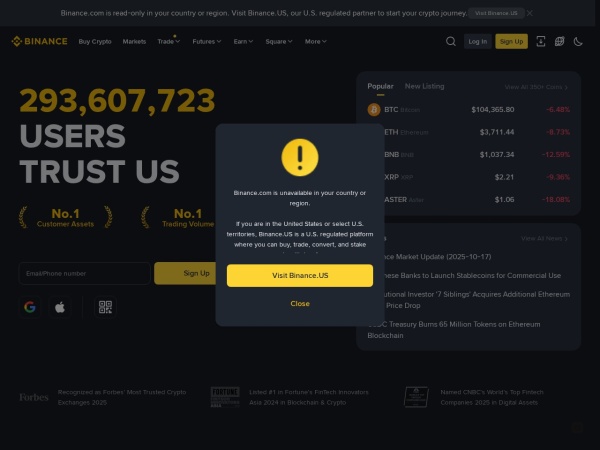600x450 pixels.
Task: Dismiss the top banner X icon
Action: pos(530,13)
